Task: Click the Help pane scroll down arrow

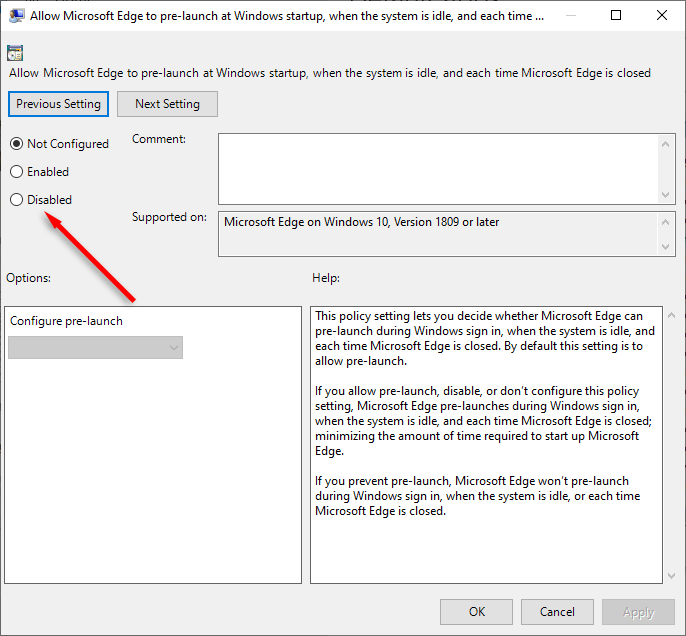Action: 672,576
